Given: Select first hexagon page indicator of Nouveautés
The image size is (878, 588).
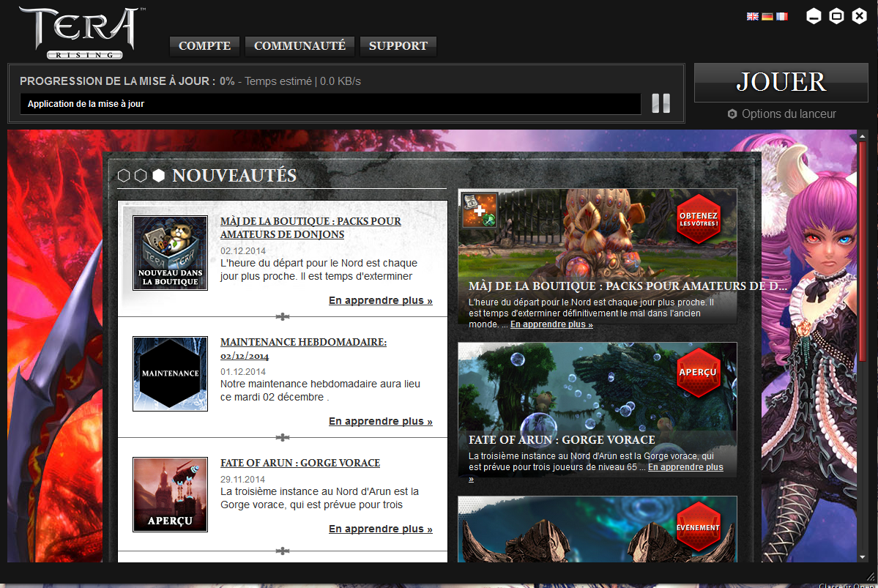Looking at the screenshot, I should (124, 175).
